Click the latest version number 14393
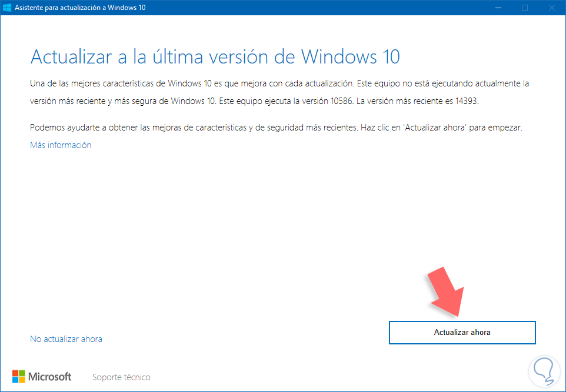The width and height of the screenshot is (566, 392). pos(466,101)
